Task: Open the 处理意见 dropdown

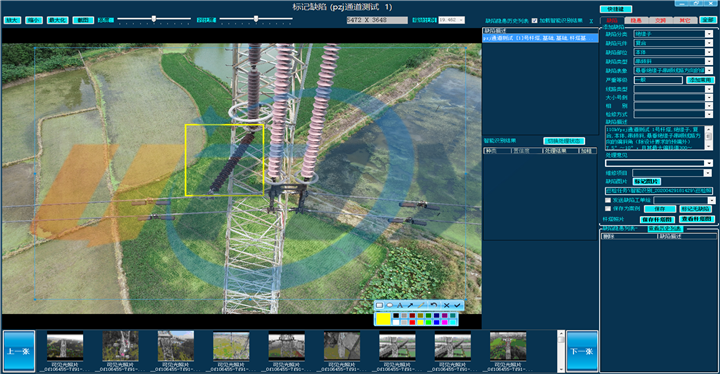Action: pos(658,163)
